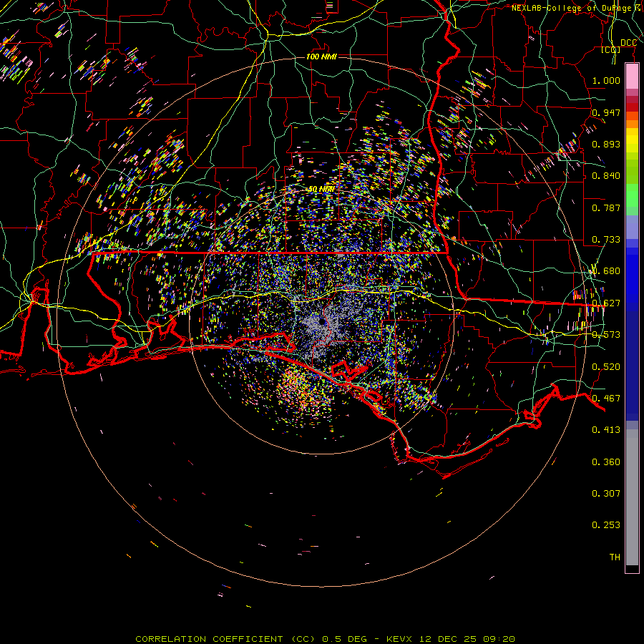Image resolution: width=644 pixels, height=644 pixels.
Task: Click the NEXLAB-College of DuPage credit text
Action: click(x=577, y=8)
